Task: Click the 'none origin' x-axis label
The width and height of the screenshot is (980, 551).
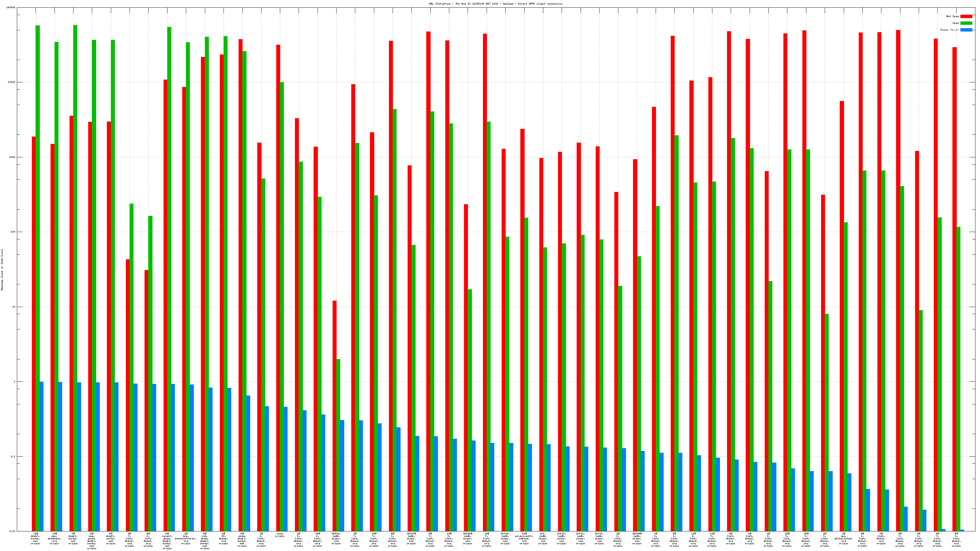Action: tap(280, 535)
